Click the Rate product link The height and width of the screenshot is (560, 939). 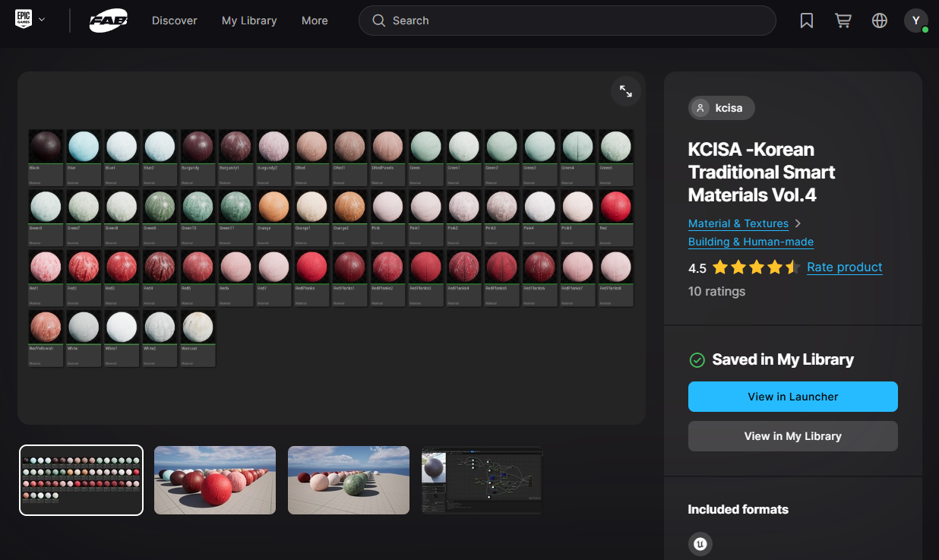[x=845, y=267]
